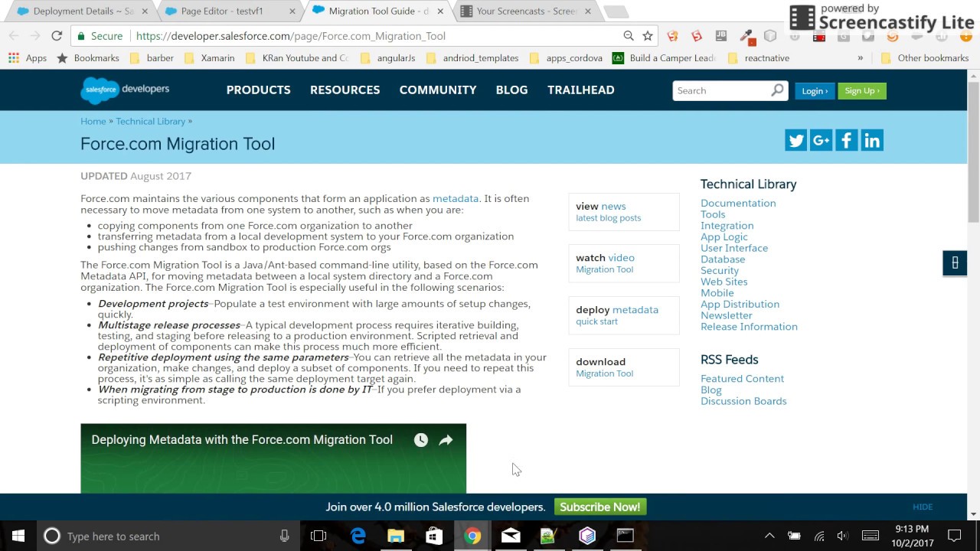
Task: Open the Mail app on taskbar
Action: coord(511,536)
